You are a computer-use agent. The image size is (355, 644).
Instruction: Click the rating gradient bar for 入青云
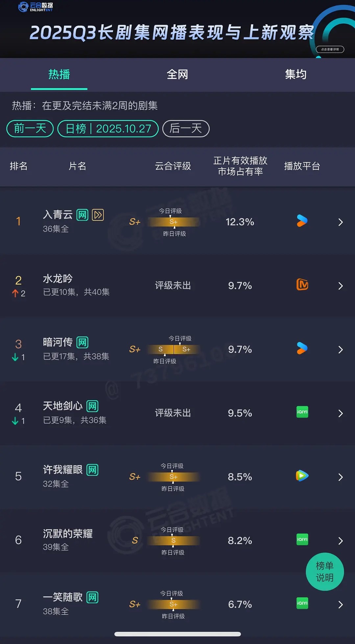(x=173, y=222)
